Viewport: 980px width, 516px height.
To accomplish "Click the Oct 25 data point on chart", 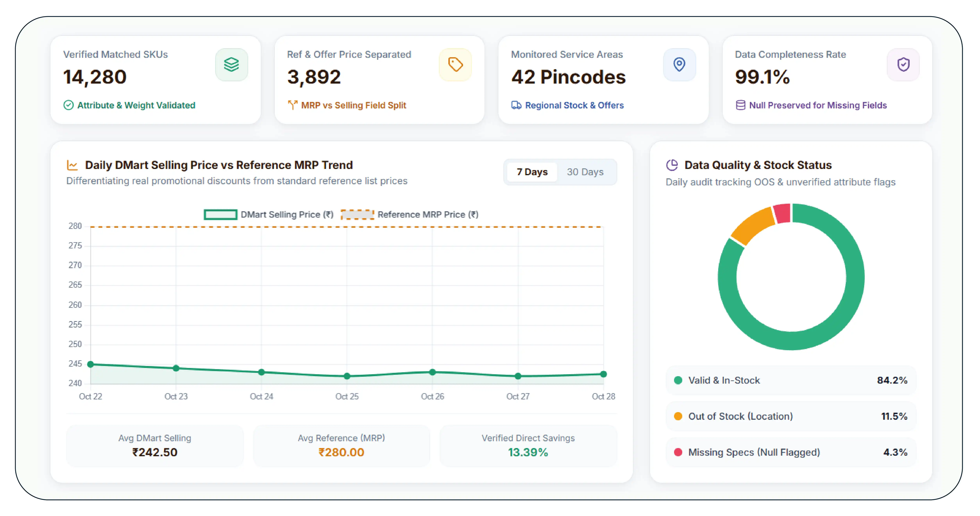I will click(347, 376).
